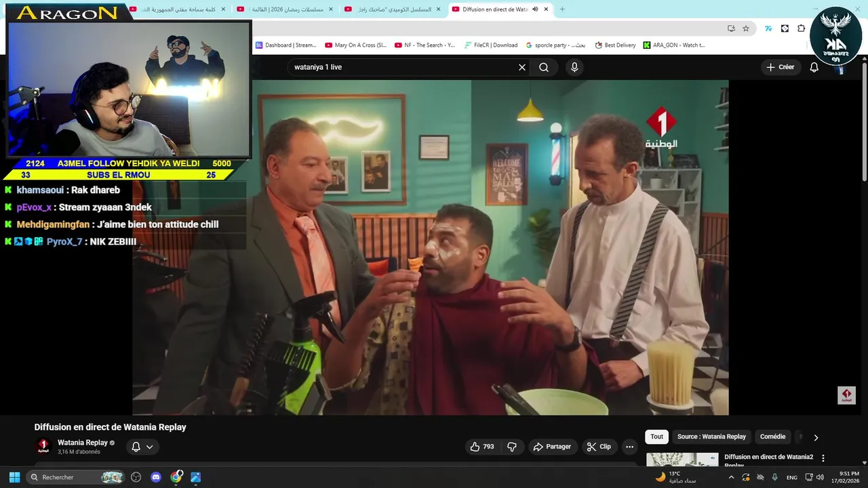Screen dimensions: 868x488
Task: Click the ENG language indicator
Action: pyautogui.click(x=792, y=477)
